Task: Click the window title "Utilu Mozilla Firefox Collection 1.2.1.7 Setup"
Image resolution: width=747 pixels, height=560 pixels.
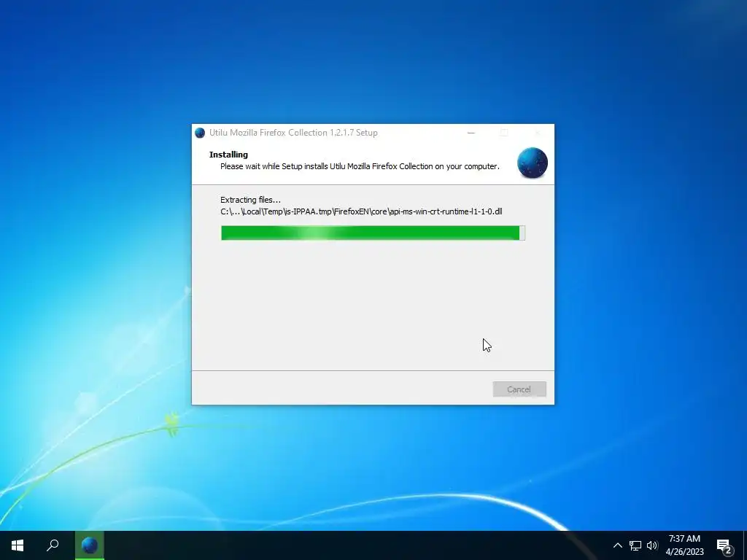Action: coord(293,133)
